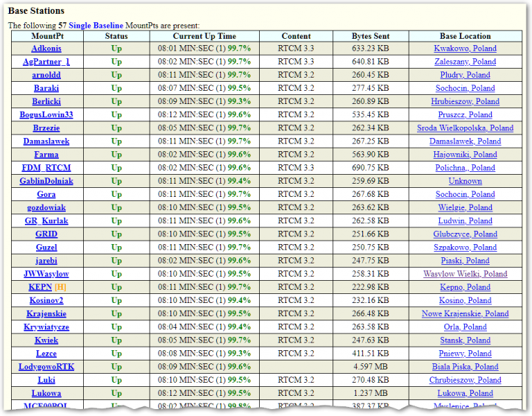The height and width of the screenshot is (416, 532).
Task: Open the GR_Kurlak station link
Action: [46, 220]
